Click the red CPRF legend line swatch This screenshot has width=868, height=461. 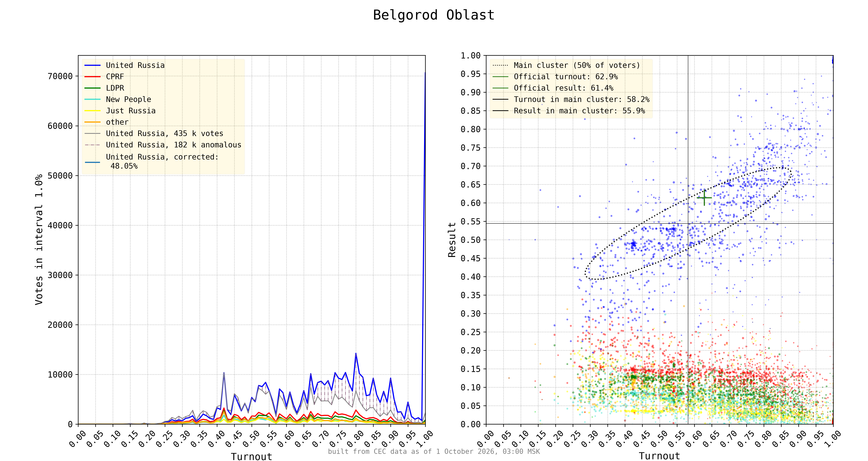click(x=92, y=77)
